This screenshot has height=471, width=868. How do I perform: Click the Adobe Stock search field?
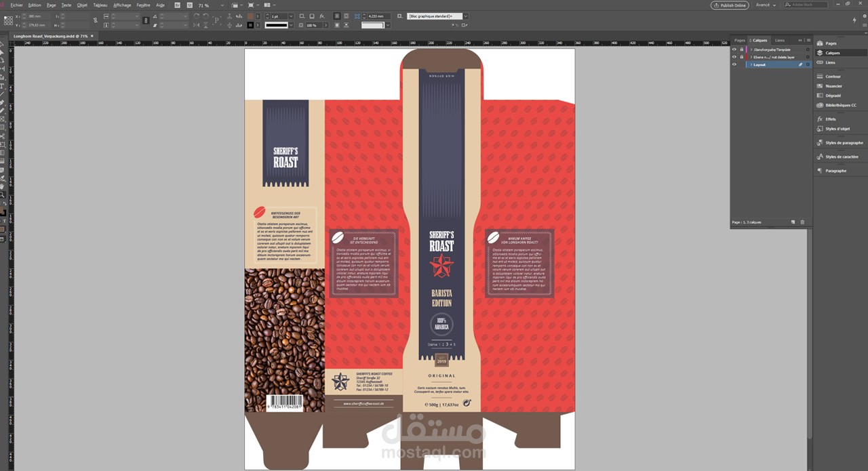806,5
